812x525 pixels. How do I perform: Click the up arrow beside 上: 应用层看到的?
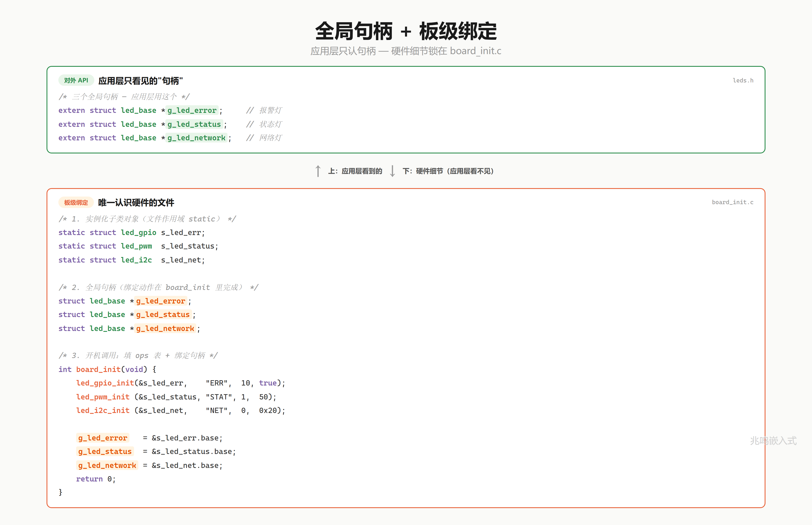(318, 171)
